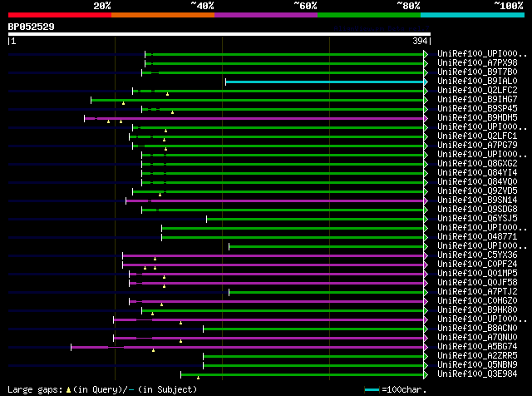This screenshot has height=396, width=532.
Task: Click the purple alignment bar of B9SN14
Action: (x=275, y=201)
